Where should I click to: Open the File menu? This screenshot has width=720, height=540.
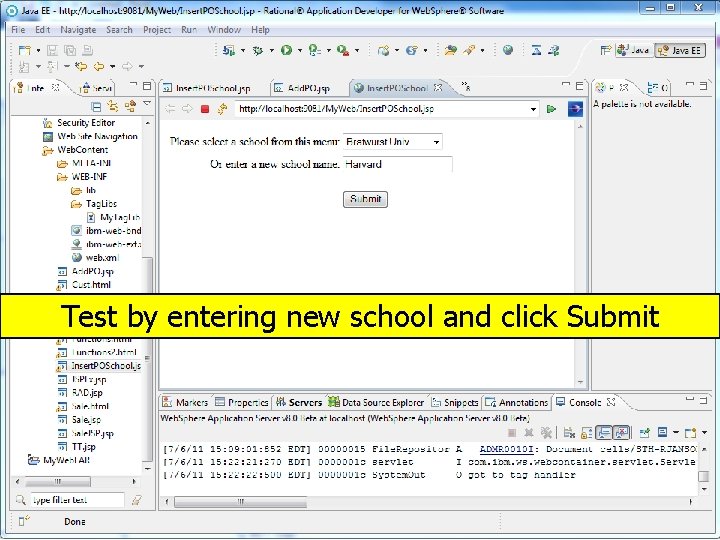[x=18, y=30]
